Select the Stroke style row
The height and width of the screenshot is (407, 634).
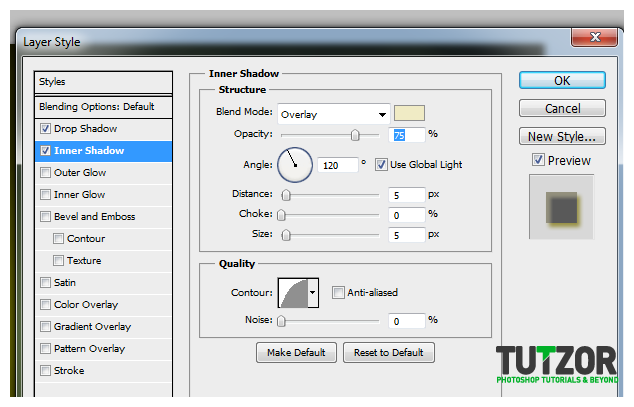click(104, 371)
